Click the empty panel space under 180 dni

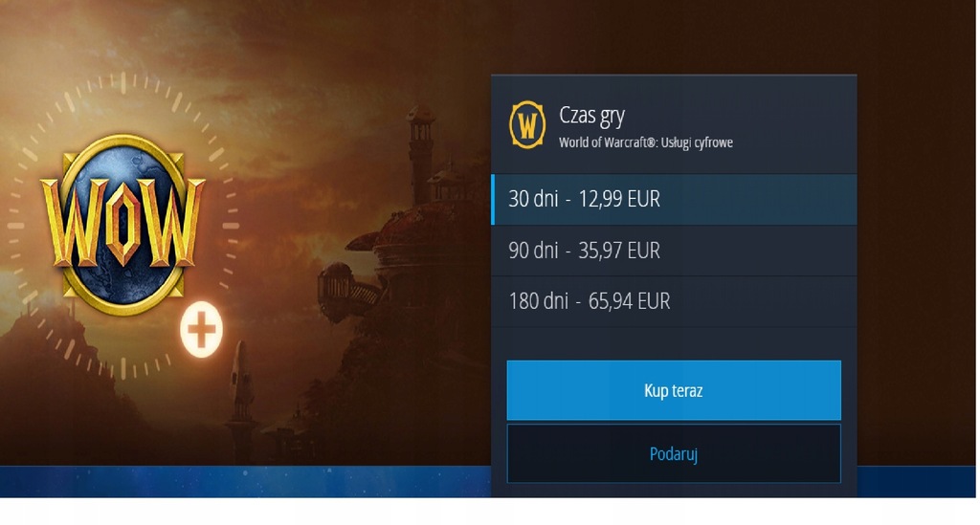tap(674, 343)
